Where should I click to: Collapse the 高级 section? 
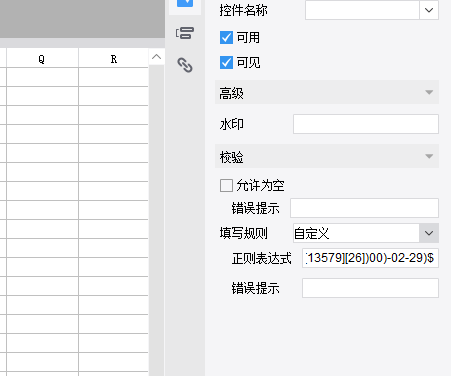[327, 92]
